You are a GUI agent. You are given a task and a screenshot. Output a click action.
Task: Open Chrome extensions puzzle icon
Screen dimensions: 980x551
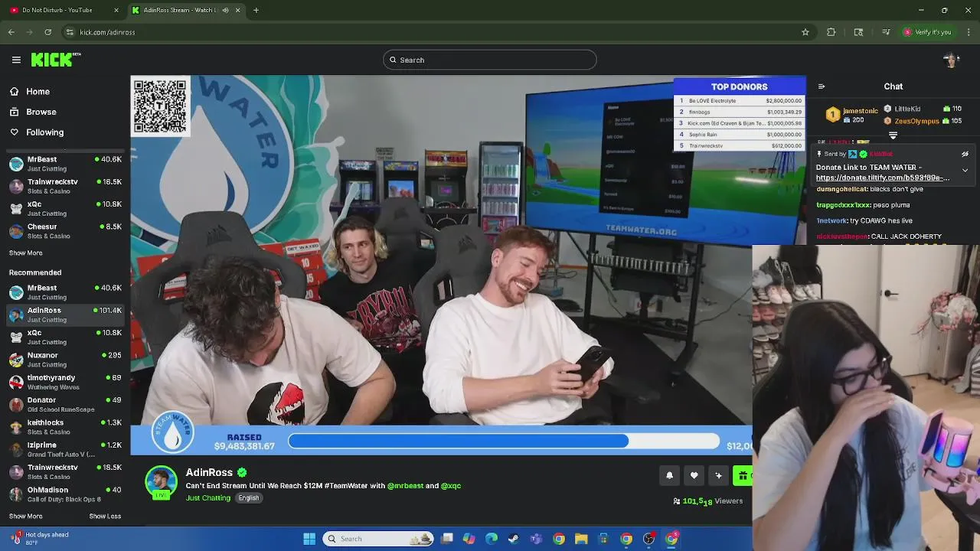pyautogui.click(x=831, y=32)
